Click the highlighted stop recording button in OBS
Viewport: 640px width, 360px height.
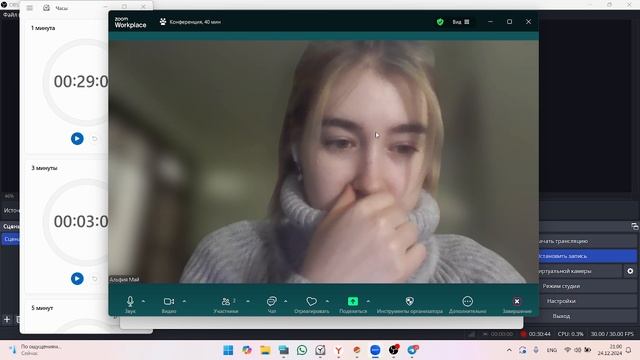587,256
